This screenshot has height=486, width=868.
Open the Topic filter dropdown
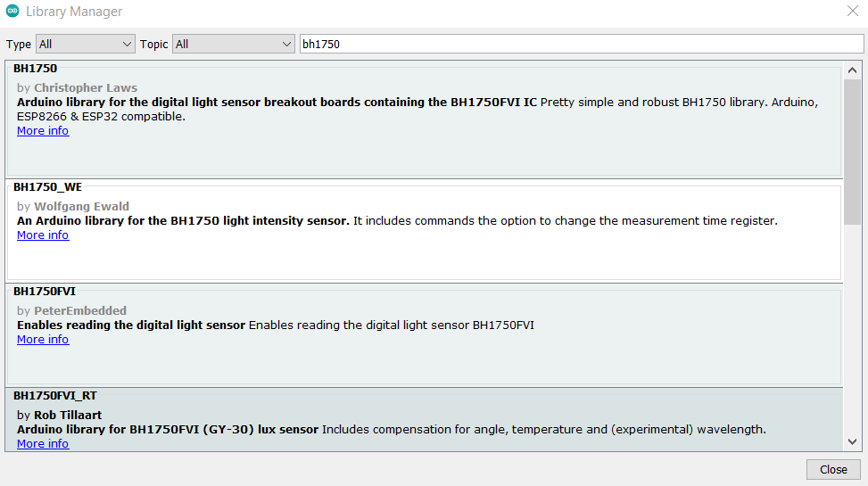233,45
